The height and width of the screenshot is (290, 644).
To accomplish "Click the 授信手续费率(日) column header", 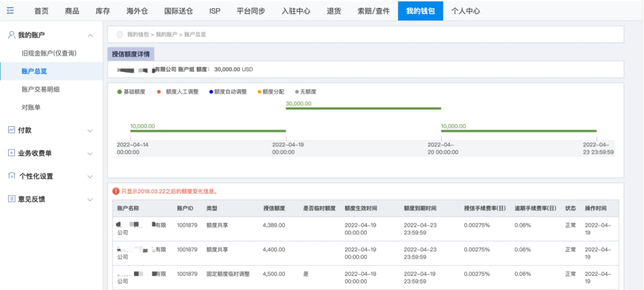I will coord(484,208).
